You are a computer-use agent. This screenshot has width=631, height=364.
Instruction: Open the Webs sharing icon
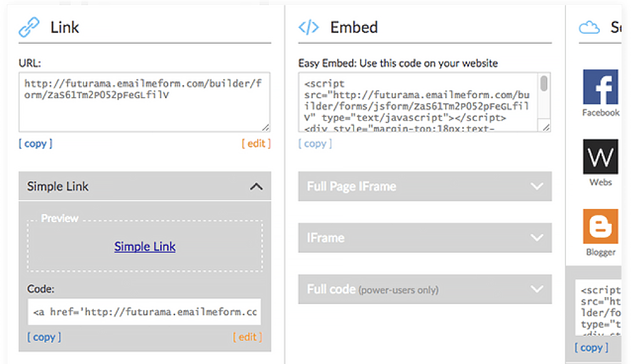[x=600, y=156]
